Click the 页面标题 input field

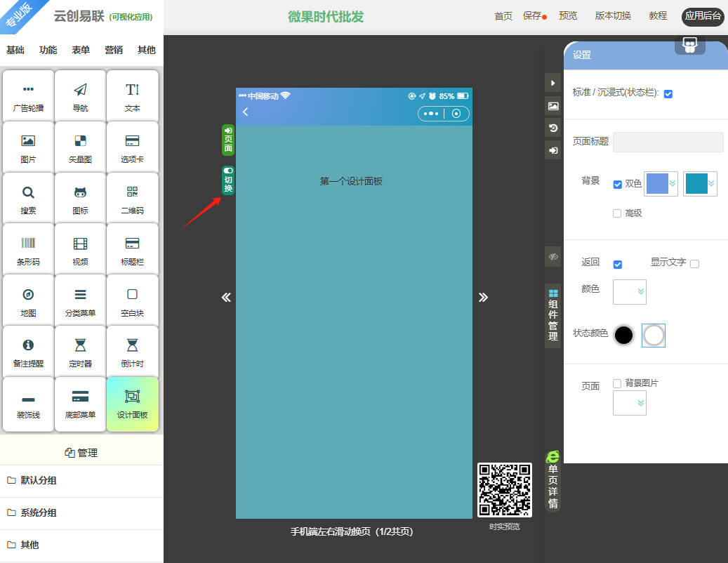(668, 142)
